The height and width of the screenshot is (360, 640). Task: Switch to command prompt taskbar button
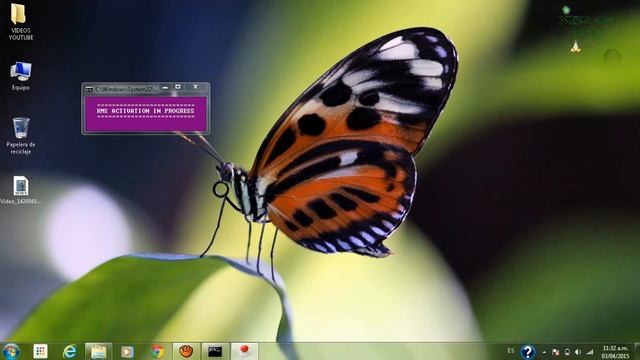click(215, 351)
